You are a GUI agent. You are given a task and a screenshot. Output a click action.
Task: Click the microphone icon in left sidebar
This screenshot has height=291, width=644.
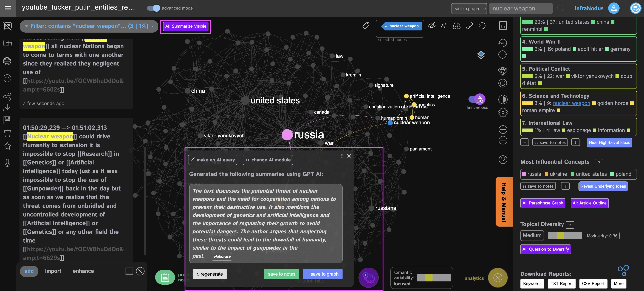pyautogui.click(x=7, y=163)
